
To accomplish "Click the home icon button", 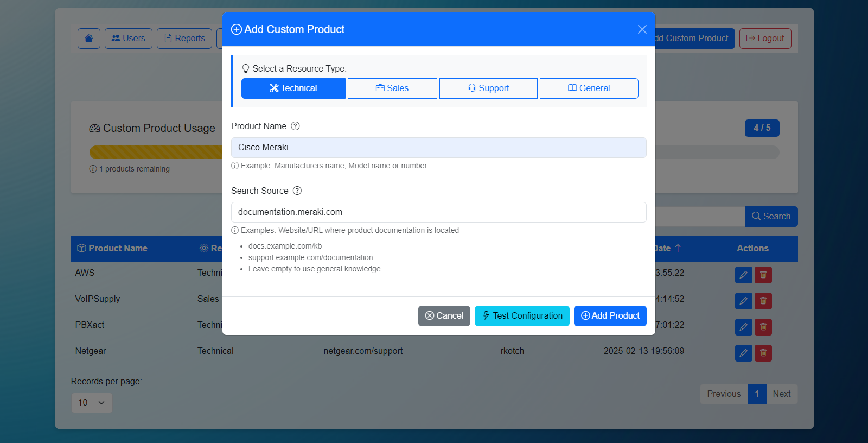I will (89, 39).
